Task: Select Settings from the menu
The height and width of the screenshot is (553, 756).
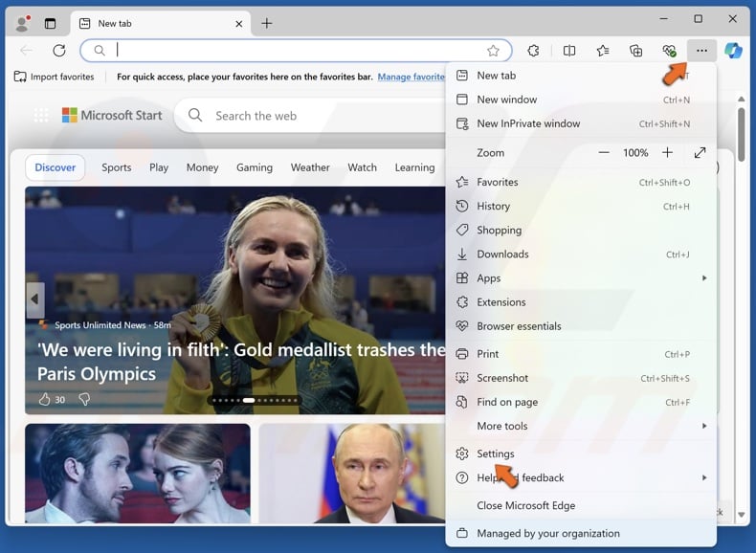Action: 496,453
